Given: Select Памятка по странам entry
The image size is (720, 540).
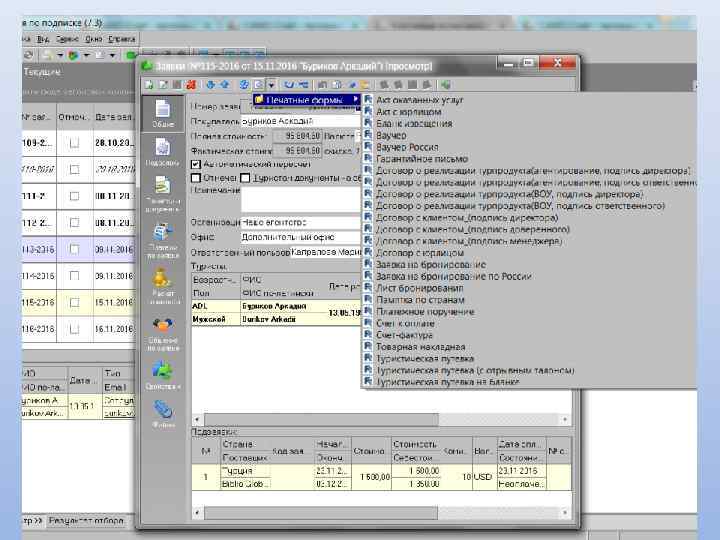Looking at the screenshot, I should [x=420, y=300].
